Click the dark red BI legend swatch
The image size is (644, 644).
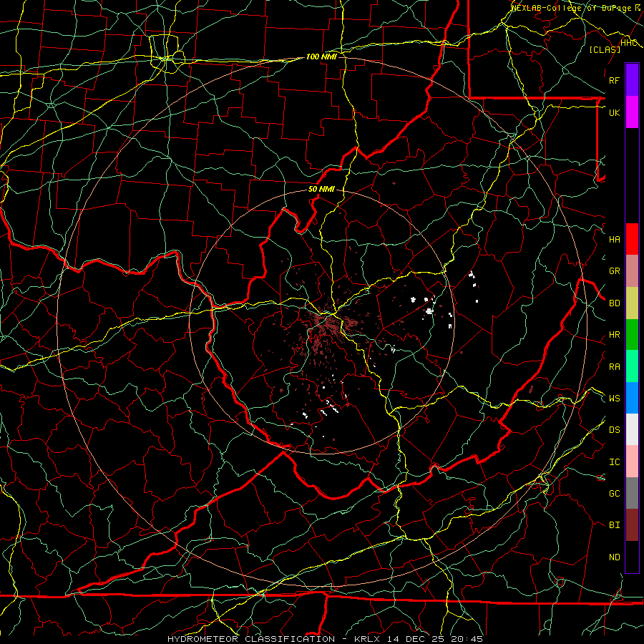(632, 525)
